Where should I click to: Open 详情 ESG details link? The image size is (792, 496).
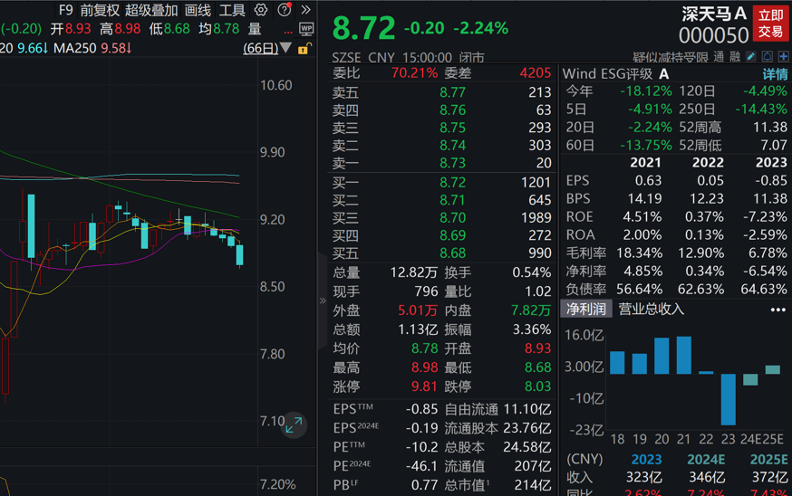(775, 74)
